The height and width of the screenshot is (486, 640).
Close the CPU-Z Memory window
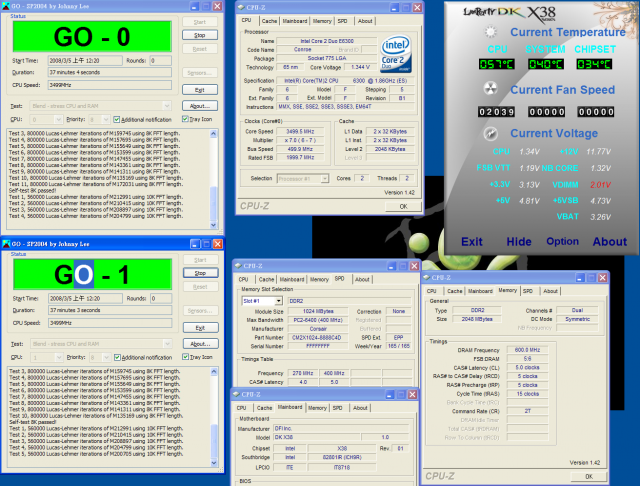click(602, 277)
